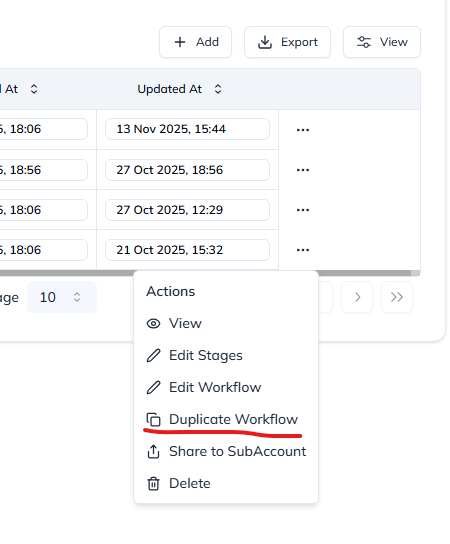450x544 pixels.
Task: Open row actions for 13 Nov 2025, 15:44
Action: (x=303, y=130)
